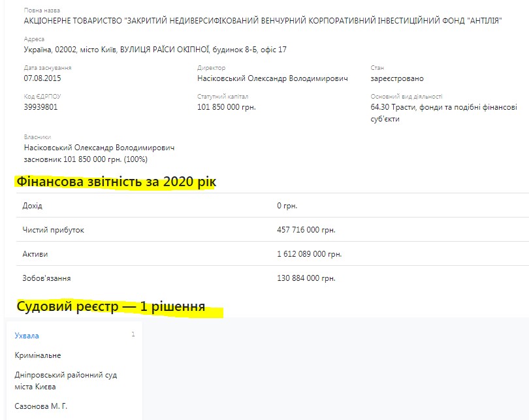Click the founder share line засновник 101 850 000 грн.

[86, 159]
